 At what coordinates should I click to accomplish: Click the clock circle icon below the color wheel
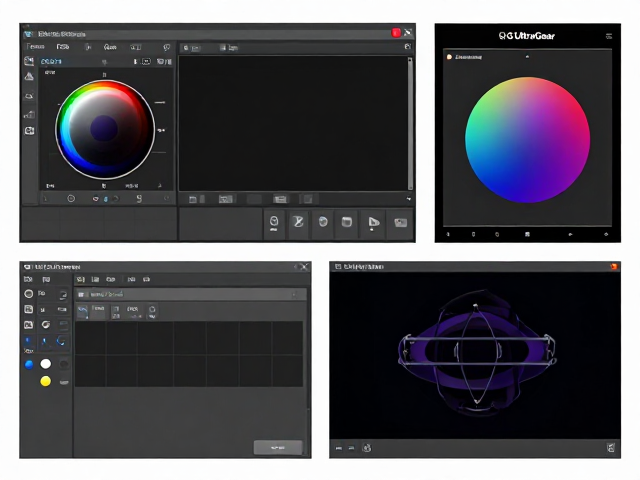click(71, 199)
